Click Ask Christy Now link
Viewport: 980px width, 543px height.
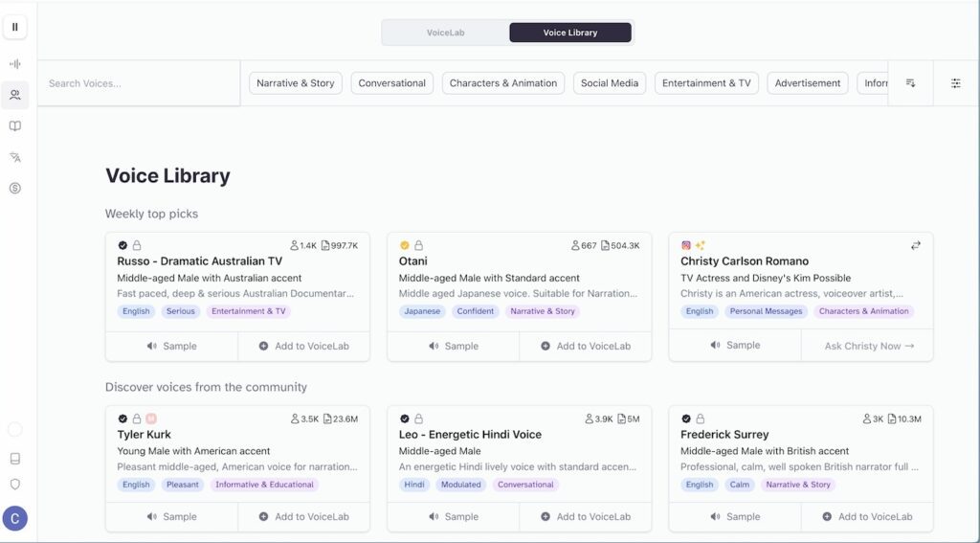[868, 346]
